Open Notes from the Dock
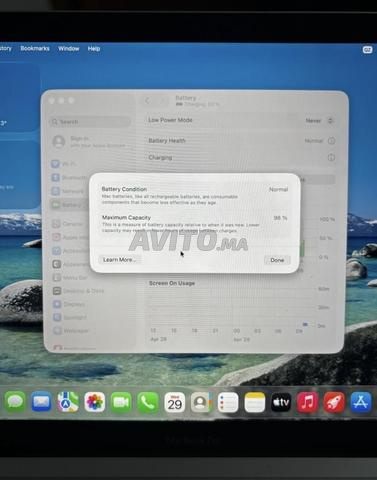The width and height of the screenshot is (377, 480). coord(255,402)
